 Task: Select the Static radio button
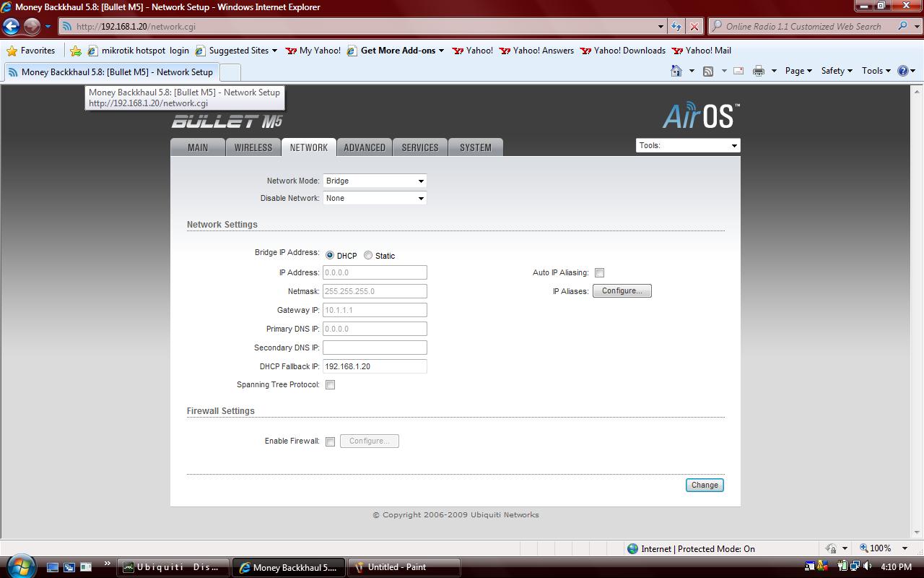coord(368,255)
